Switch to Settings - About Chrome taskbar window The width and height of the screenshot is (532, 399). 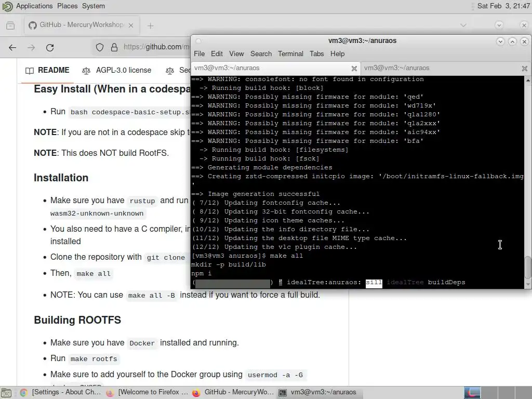click(60, 392)
